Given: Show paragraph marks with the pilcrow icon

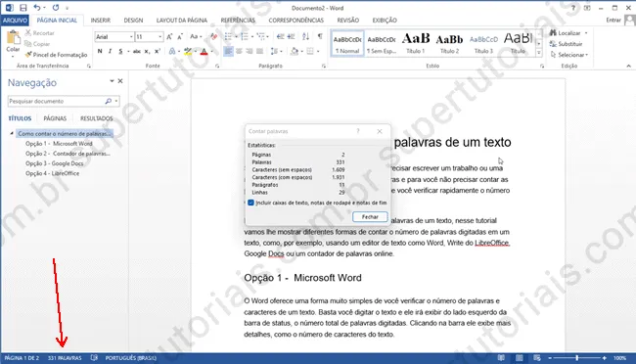Looking at the screenshot, I should [x=320, y=36].
